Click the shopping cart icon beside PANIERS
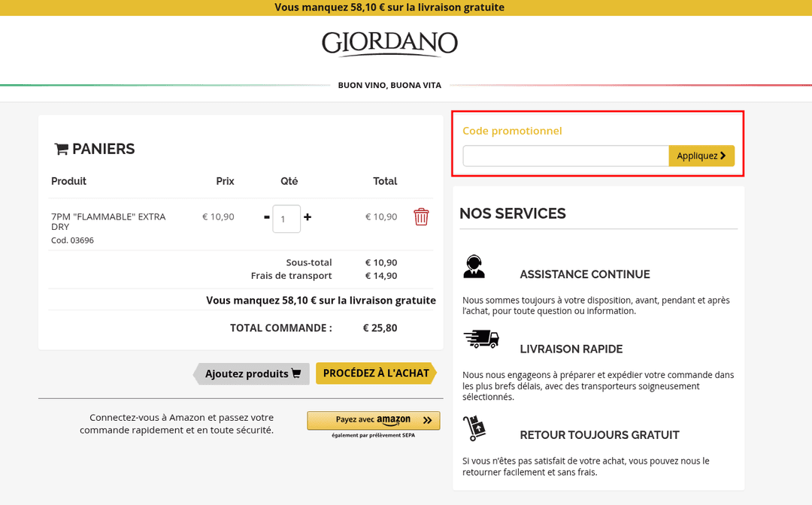Viewport: 812px width, 505px height. click(x=62, y=149)
